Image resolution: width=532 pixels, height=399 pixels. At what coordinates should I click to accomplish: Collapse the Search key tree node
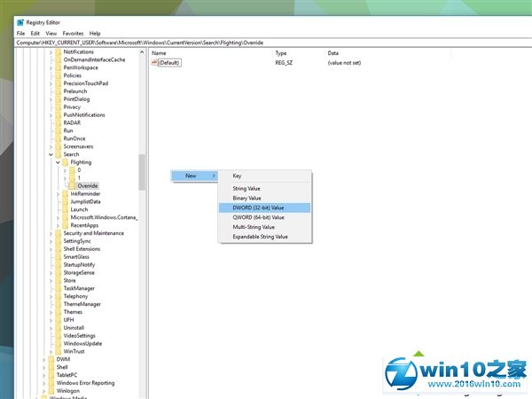pyautogui.click(x=51, y=154)
